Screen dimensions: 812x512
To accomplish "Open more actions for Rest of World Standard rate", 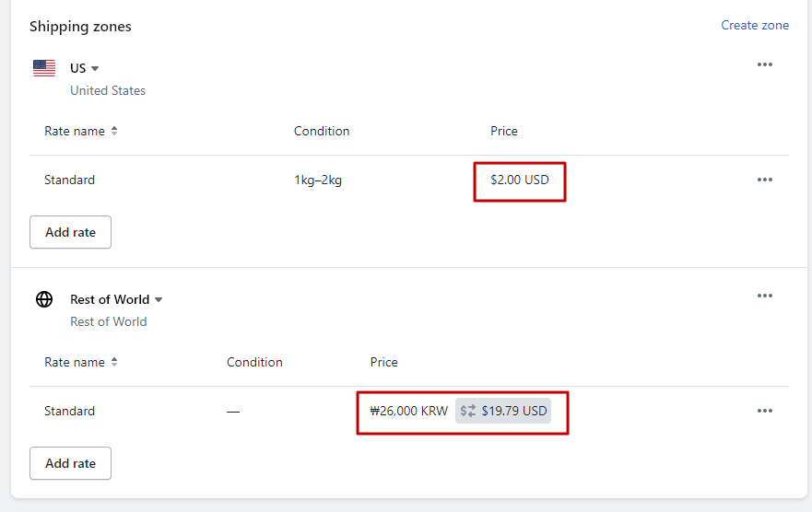I will [764, 411].
